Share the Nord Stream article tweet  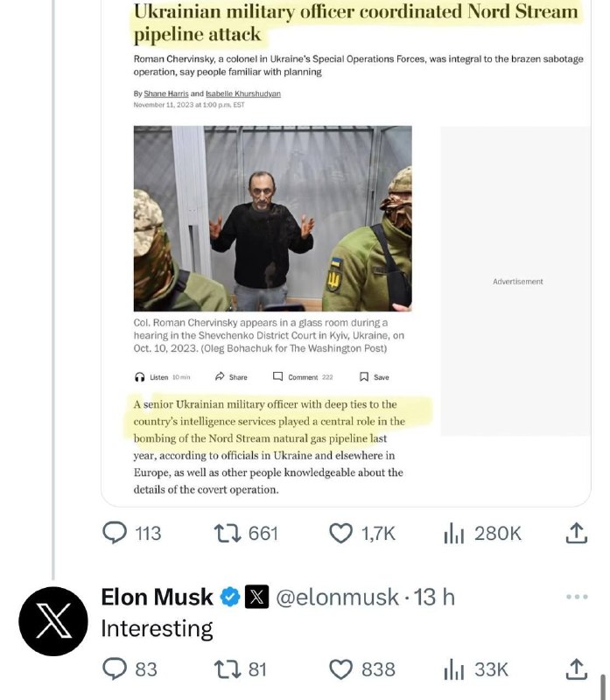[x=576, y=533]
